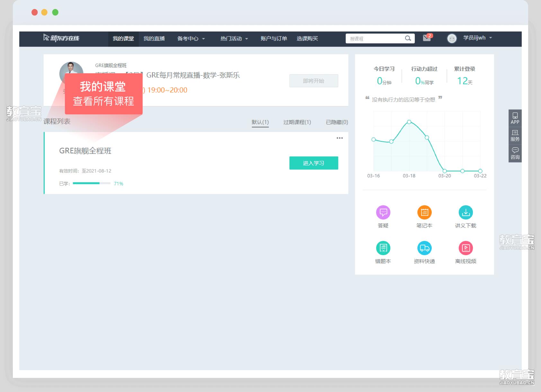Open the APP sidebar shortcut

coord(515,118)
